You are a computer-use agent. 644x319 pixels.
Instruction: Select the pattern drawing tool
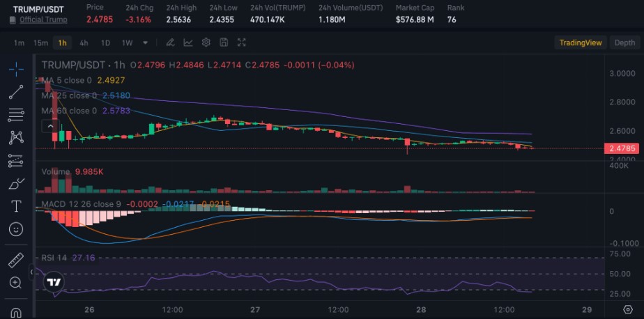16,137
